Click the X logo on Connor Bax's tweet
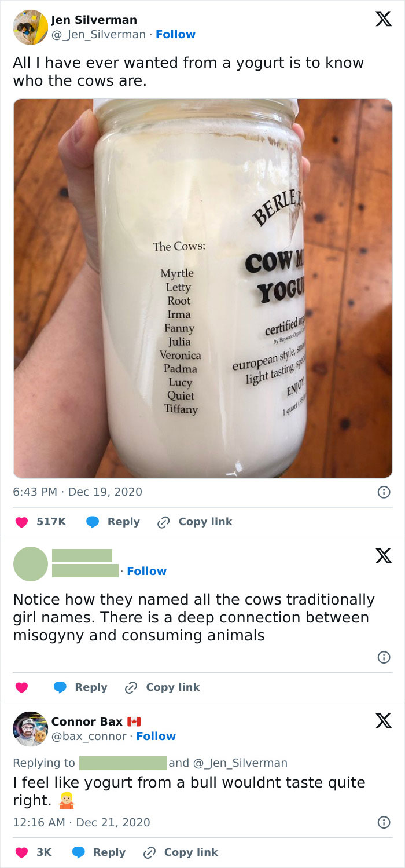 click(x=383, y=721)
